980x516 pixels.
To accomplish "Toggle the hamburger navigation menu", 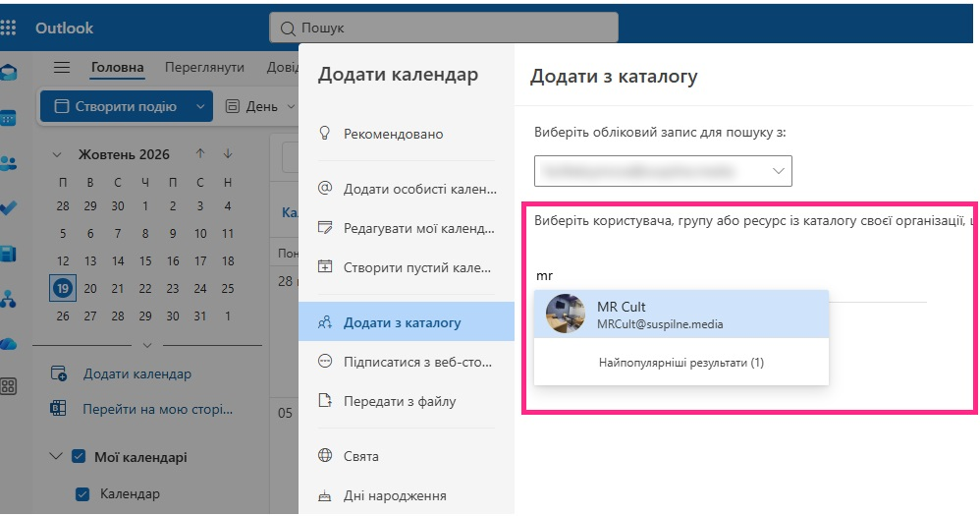I will [x=61, y=67].
